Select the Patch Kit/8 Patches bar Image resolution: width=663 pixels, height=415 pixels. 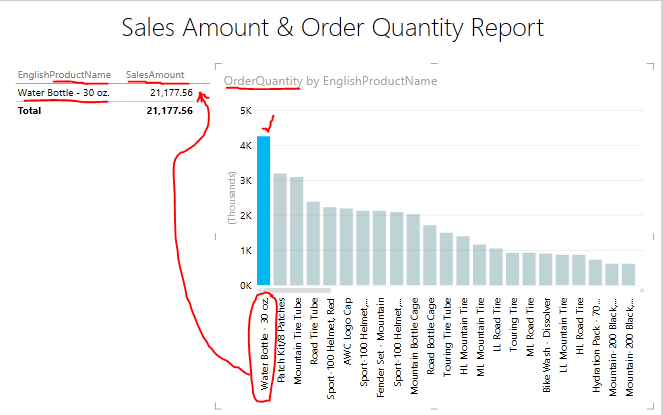point(281,229)
